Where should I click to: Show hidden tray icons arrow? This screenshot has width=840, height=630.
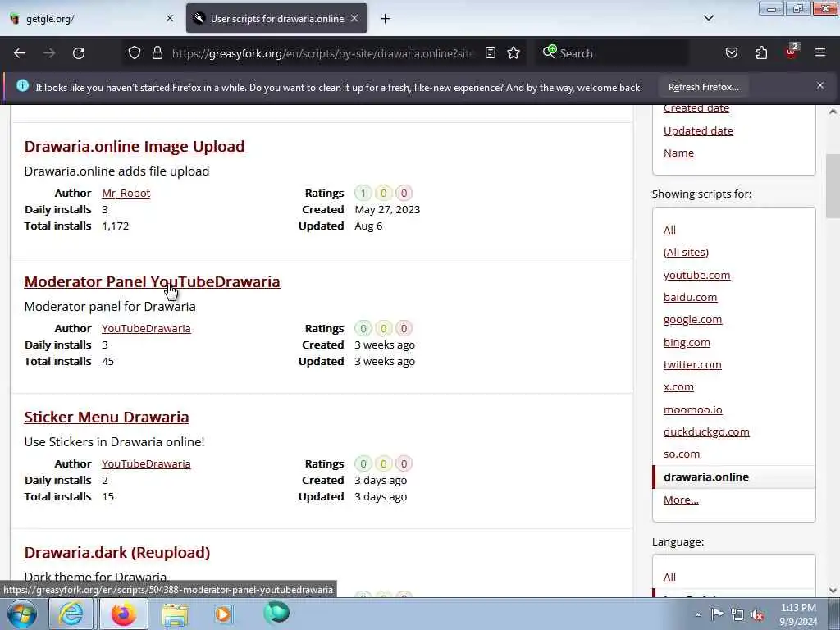pyautogui.click(x=697, y=615)
